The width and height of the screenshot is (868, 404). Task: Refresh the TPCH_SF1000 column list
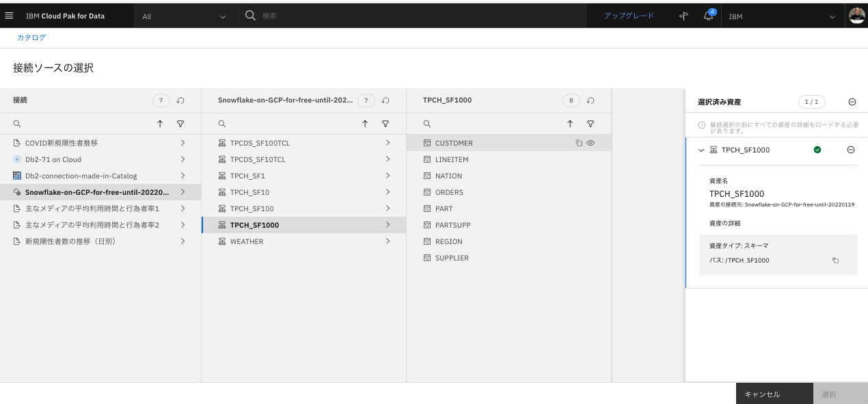[591, 100]
